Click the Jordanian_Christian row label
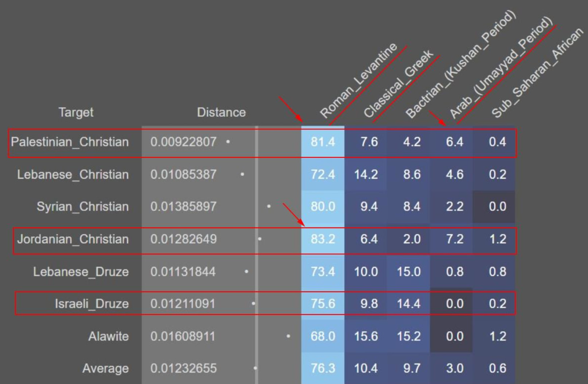The height and width of the screenshot is (384, 588). (73, 239)
